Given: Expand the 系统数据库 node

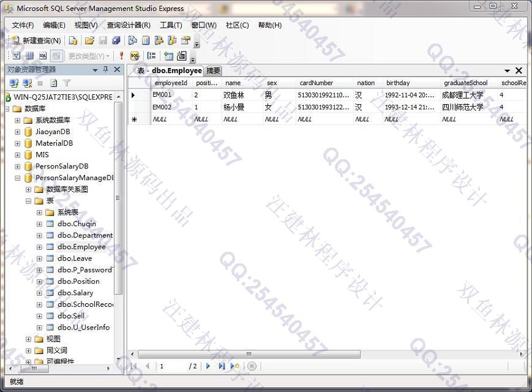Looking at the screenshot, I should (x=18, y=121).
